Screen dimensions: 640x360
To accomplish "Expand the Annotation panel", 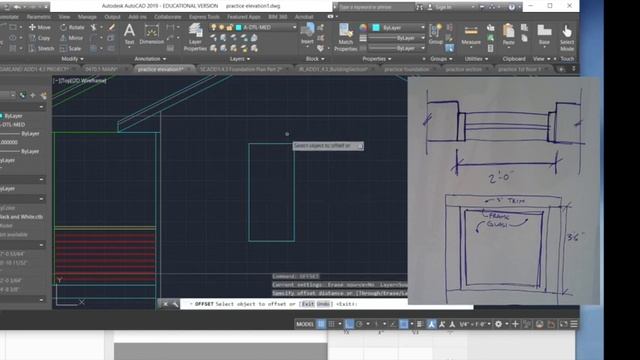I will (150, 59).
